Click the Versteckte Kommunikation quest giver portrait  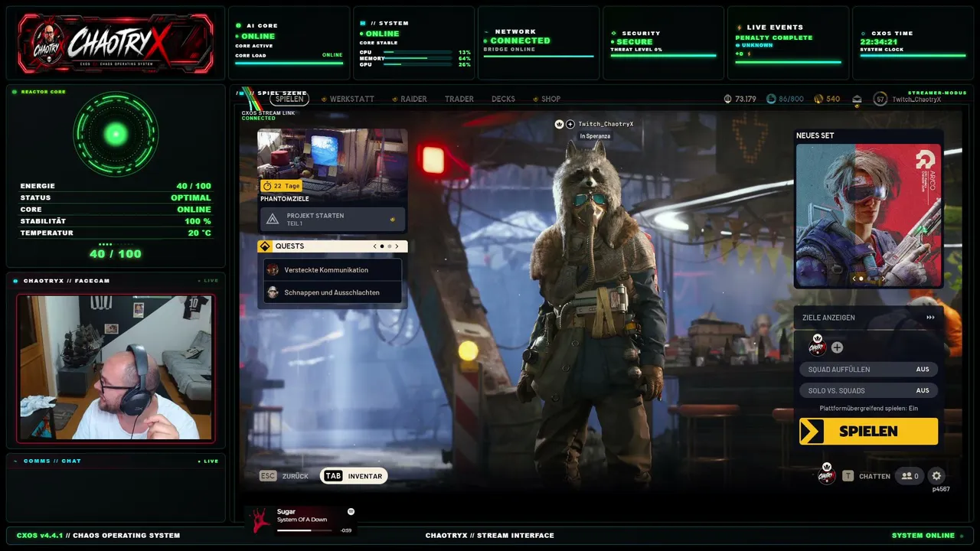[x=273, y=269]
